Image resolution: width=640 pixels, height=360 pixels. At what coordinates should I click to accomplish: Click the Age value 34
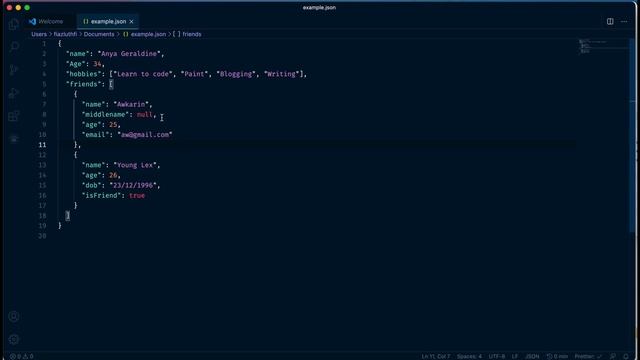(97, 64)
